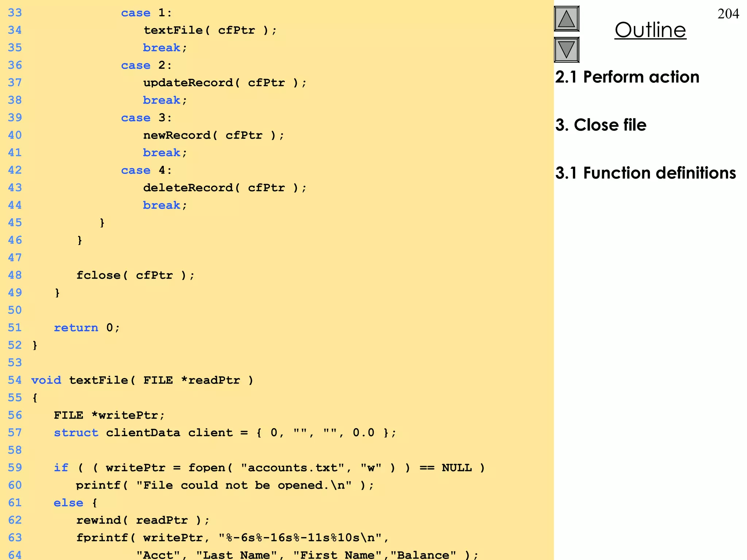Click the closing brace on line 52
The height and width of the screenshot is (560, 747).
click(35, 345)
